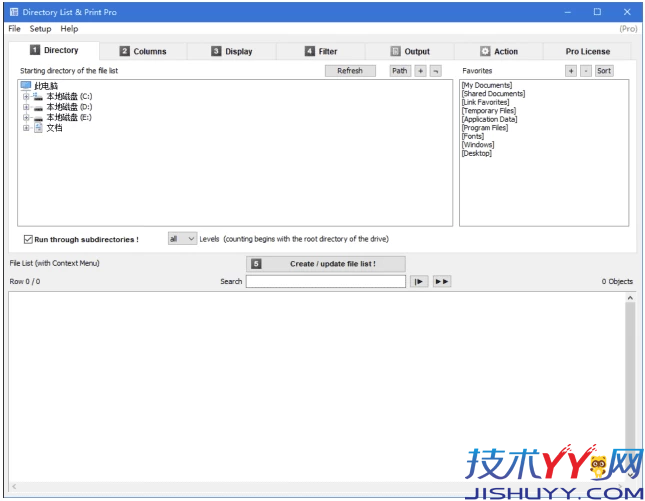Expand the D: drive node
The image size is (645, 501).
[26, 107]
